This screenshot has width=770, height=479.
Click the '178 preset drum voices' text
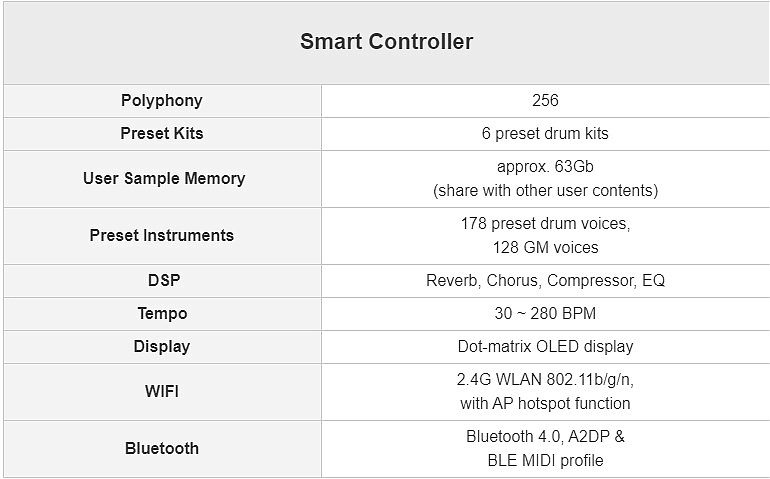[545, 223]
